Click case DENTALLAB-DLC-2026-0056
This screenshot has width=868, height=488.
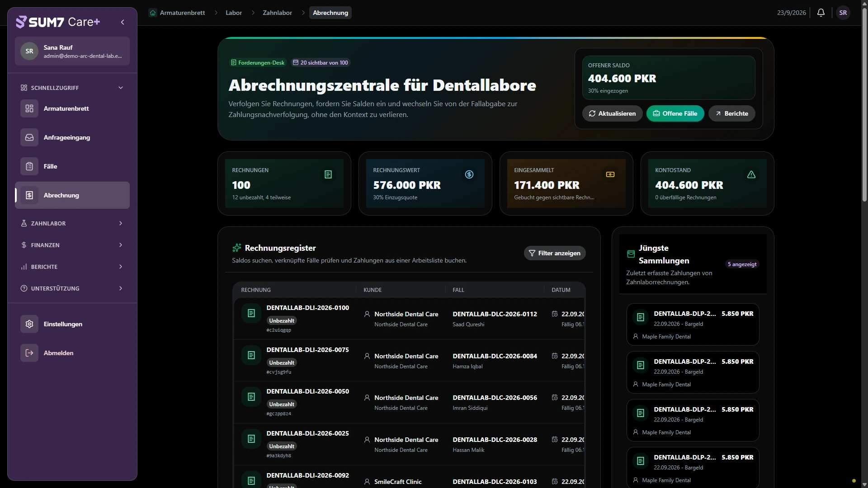click(495, 398)
